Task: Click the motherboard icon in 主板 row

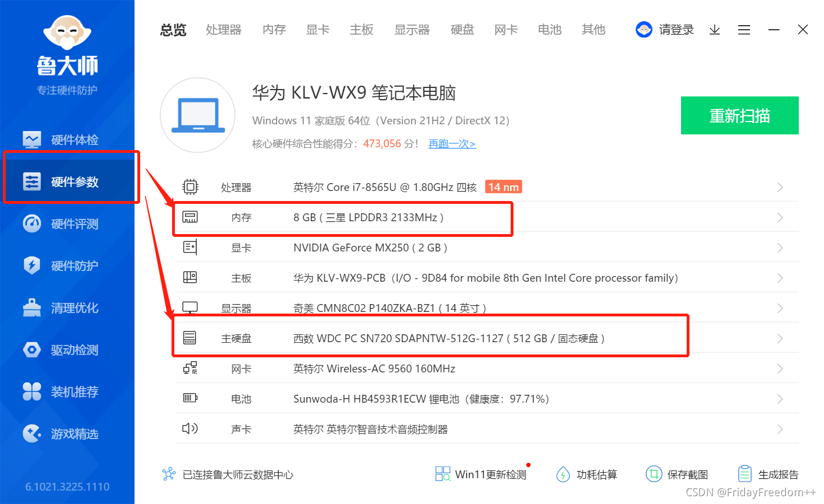Action: [190, 277]
